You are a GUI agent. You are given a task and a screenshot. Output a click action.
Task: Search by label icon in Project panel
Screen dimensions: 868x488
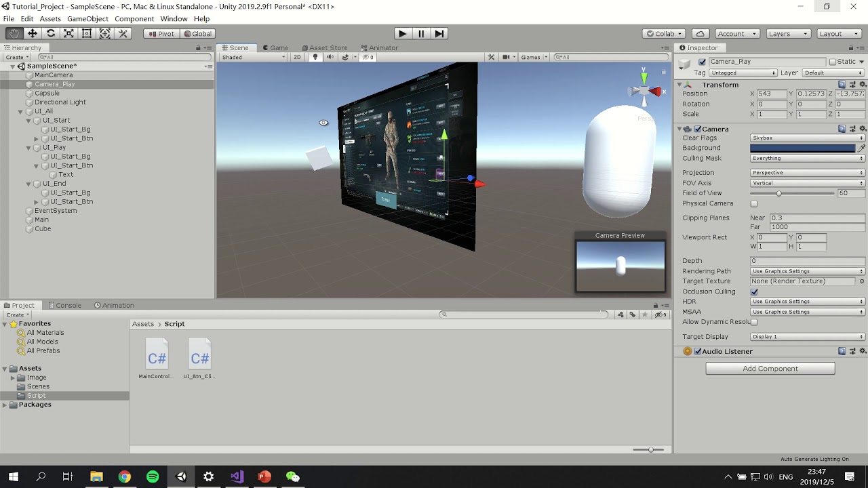point(632,314)
